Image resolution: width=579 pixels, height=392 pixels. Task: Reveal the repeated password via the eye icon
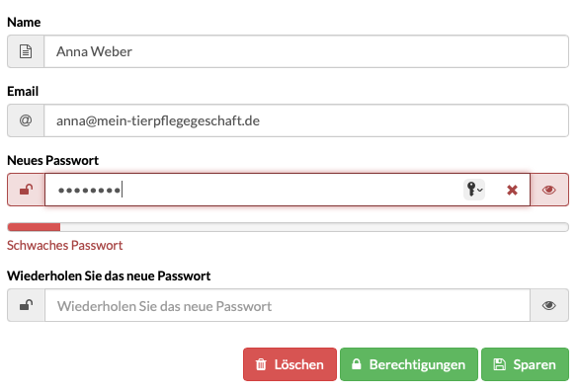[x=549, y=305]
